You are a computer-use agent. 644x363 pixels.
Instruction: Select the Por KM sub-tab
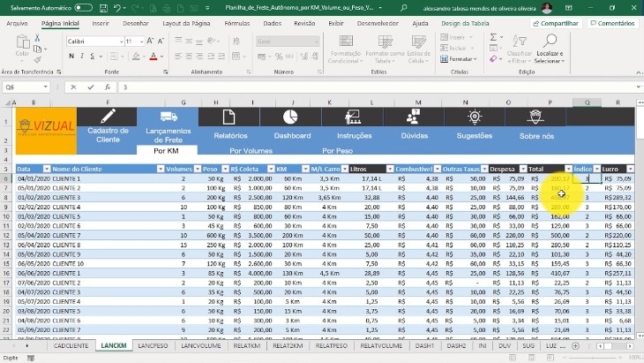[167, 151]
